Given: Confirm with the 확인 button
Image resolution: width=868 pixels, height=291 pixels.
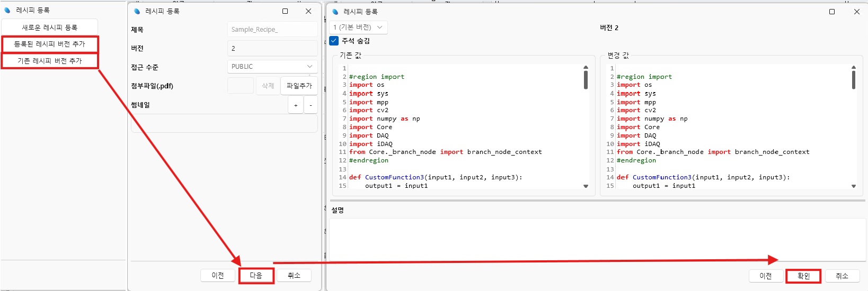Looking at the screenshot, I should point(803,276).
